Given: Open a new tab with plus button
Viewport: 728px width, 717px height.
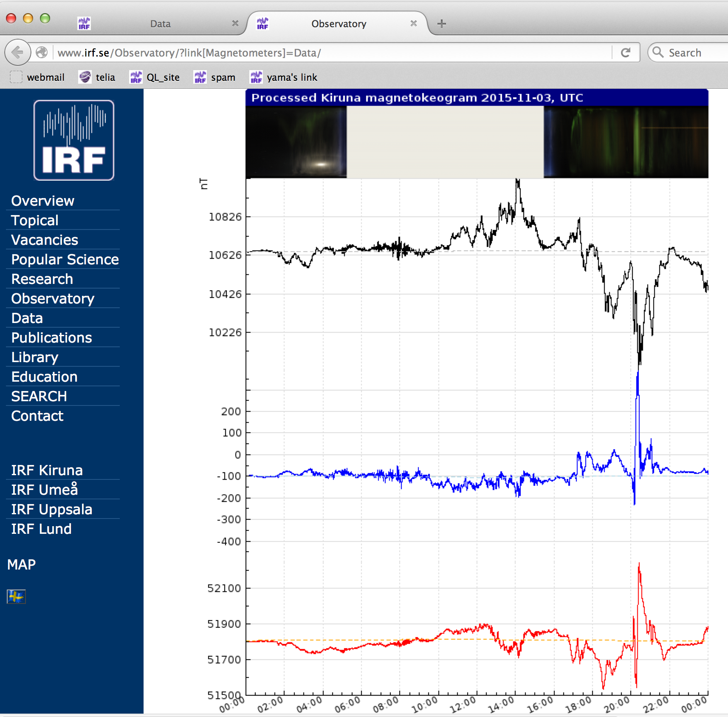Looking at the screenshot, I should (442, 24).
